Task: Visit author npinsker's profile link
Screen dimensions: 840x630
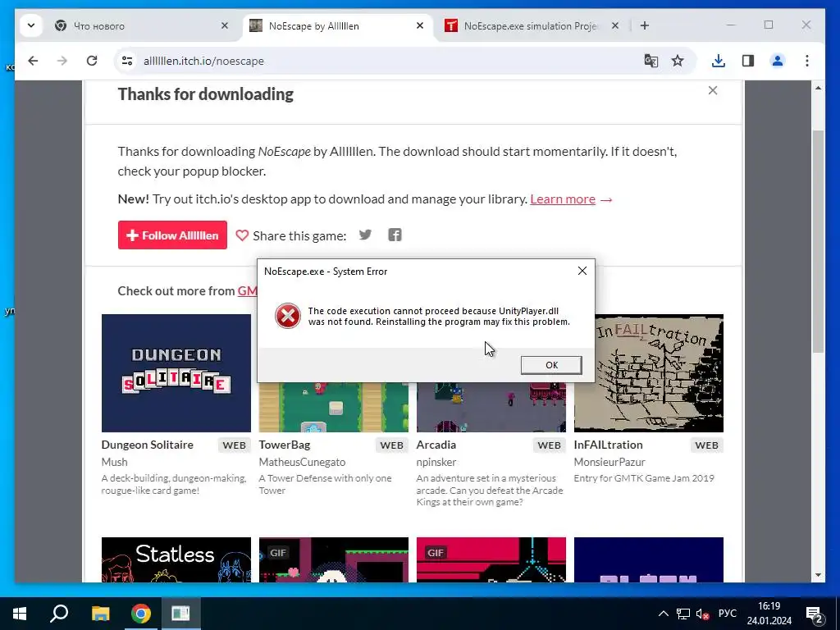Action: tap(436, 462)
